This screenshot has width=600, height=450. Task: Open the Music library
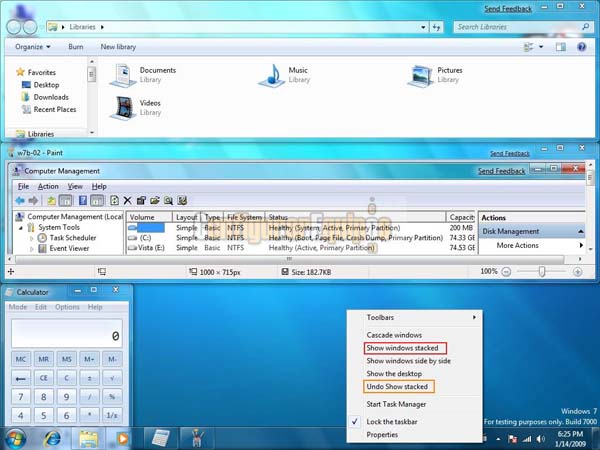(284, 75)
